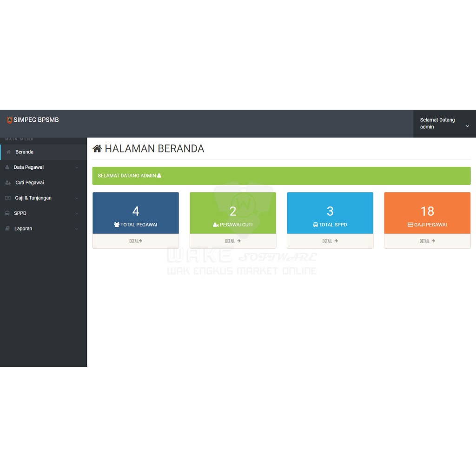Click the house icon in Halaman Beranda heading
476x476 pixels.
click(x=97, y=149)
